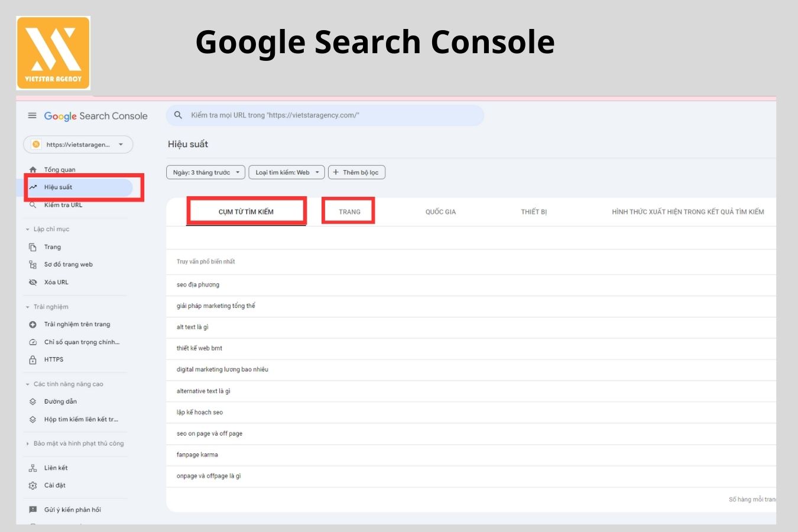Click the HTTPS lock icon

click(x=33, y=359)
